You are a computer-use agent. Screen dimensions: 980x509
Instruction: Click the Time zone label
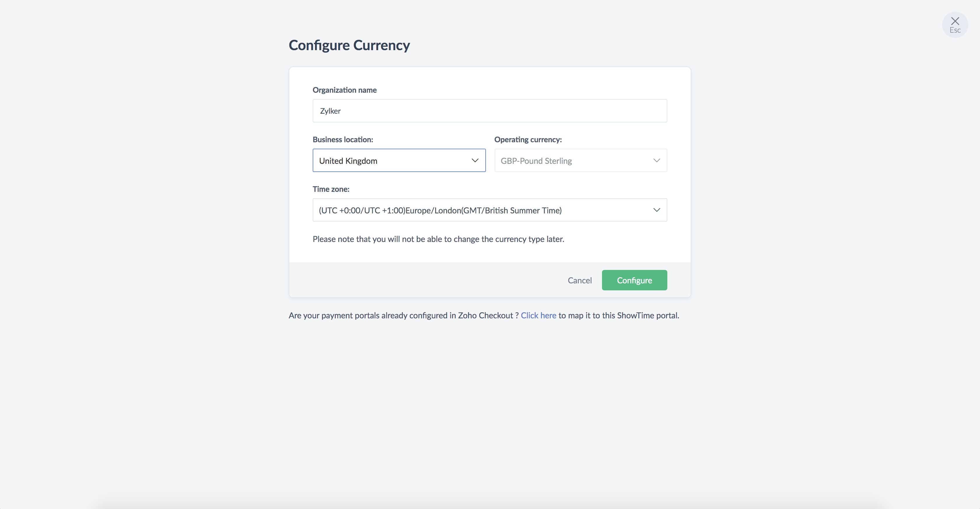(x=330, y=189)
